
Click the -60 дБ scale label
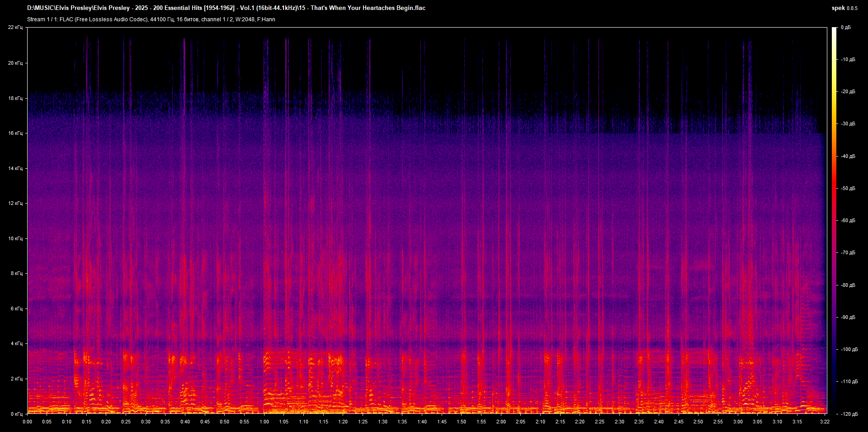click(x=848, y=221)
